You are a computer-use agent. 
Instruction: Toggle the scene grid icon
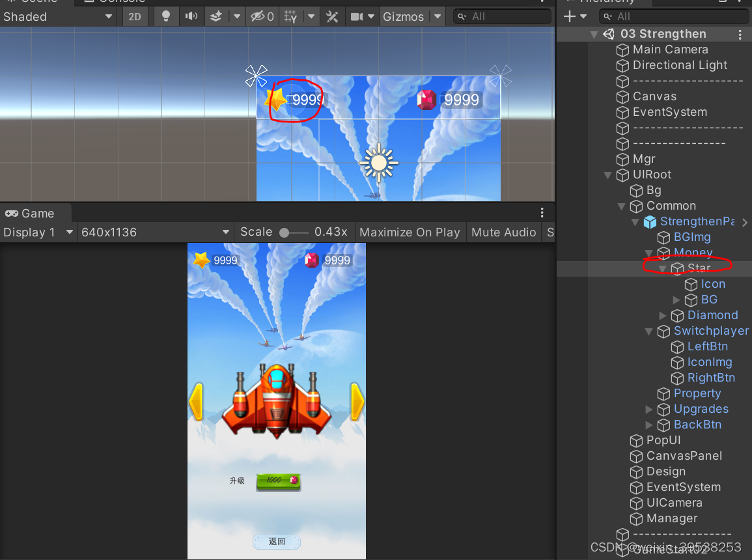point(290,17)
